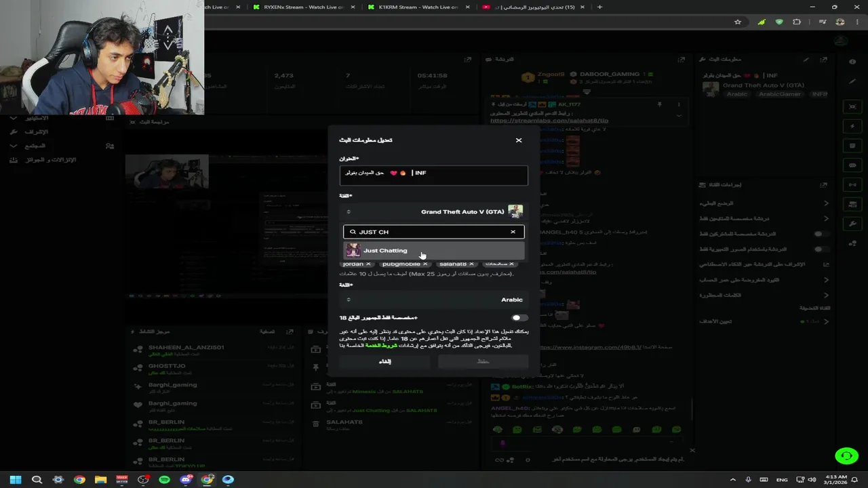Close the edit stream info dialog
This screenshot has height=488, width=868.
519,140
